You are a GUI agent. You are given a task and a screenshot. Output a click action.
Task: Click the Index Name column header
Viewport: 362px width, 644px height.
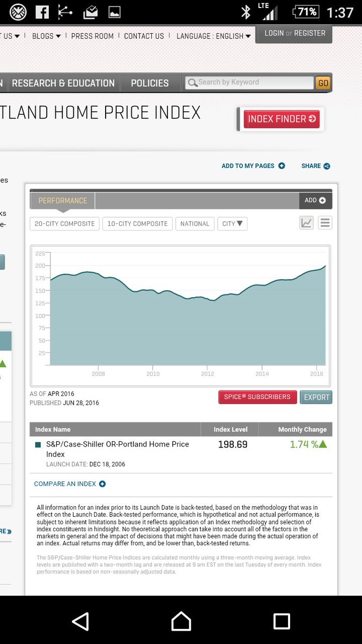[x=53, y=429]
